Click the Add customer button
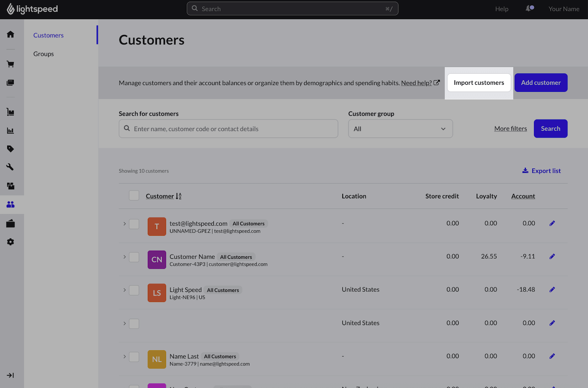This screenshot has width=588, height=388. click(x=541, y=83)
